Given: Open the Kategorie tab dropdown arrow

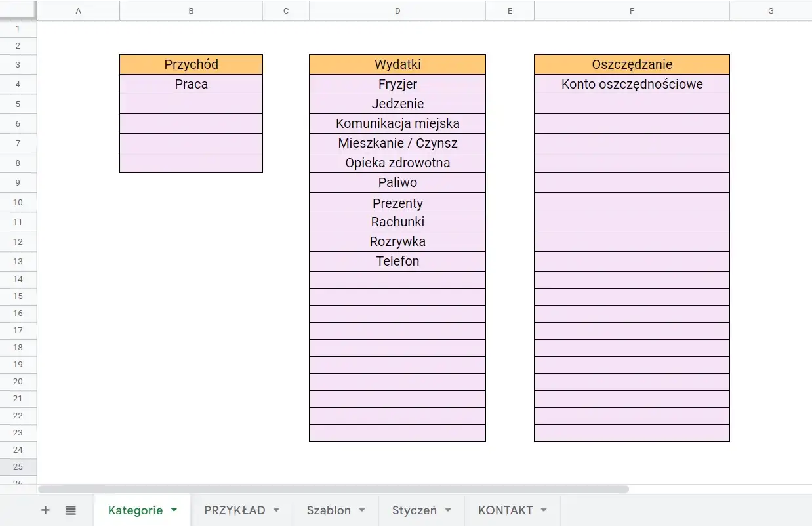Looking at the screenshot, I should (x=174, y=510).
